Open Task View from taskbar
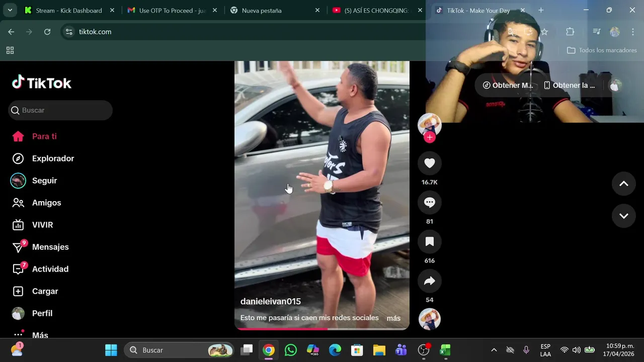 pos(247,350)
